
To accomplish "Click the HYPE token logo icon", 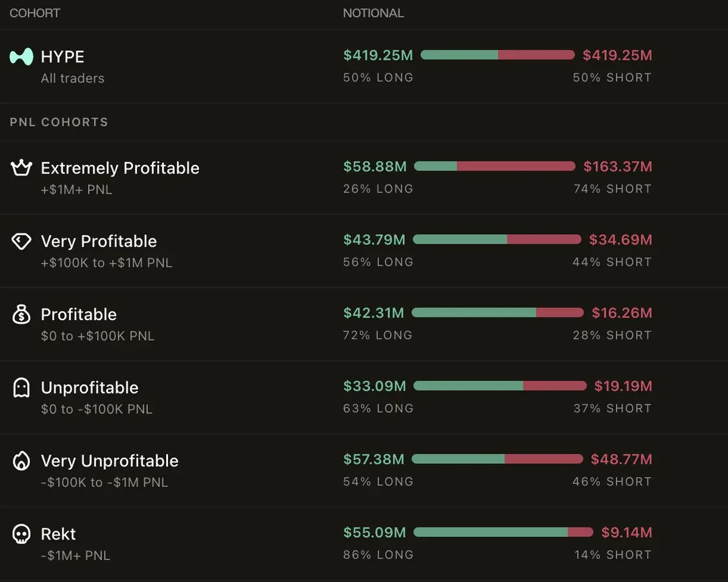I will [x=21, y=57].
